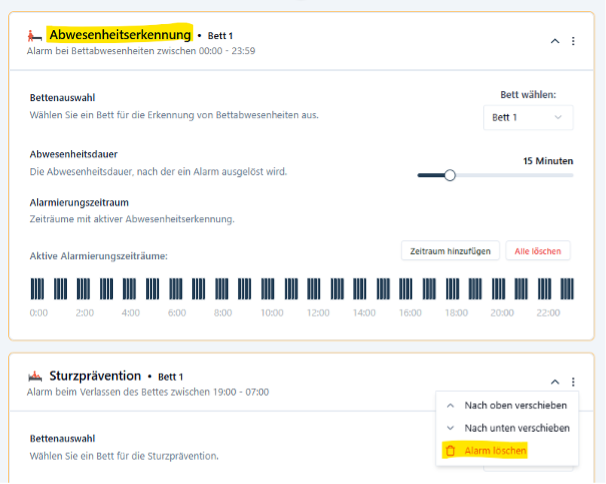Open three-dot menu of Abwesenheitserkennung card

coord(573,41)
